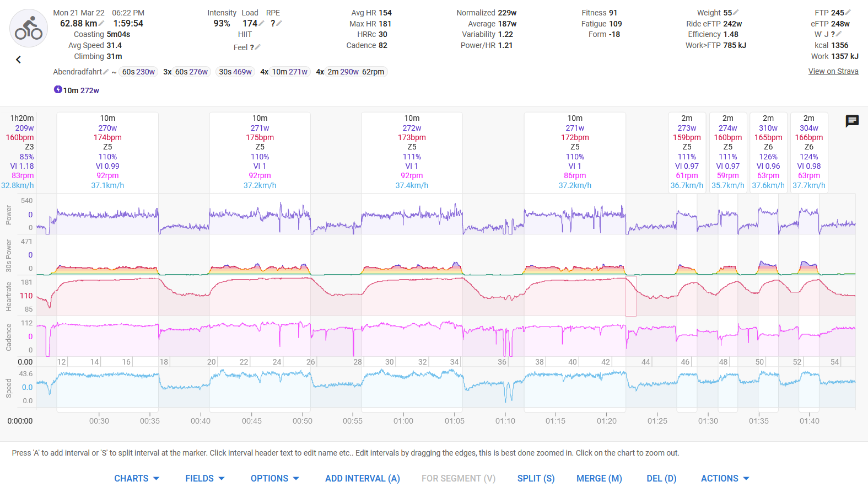
Task: Open the activity comments chat icon
Action: click(852, 121)
